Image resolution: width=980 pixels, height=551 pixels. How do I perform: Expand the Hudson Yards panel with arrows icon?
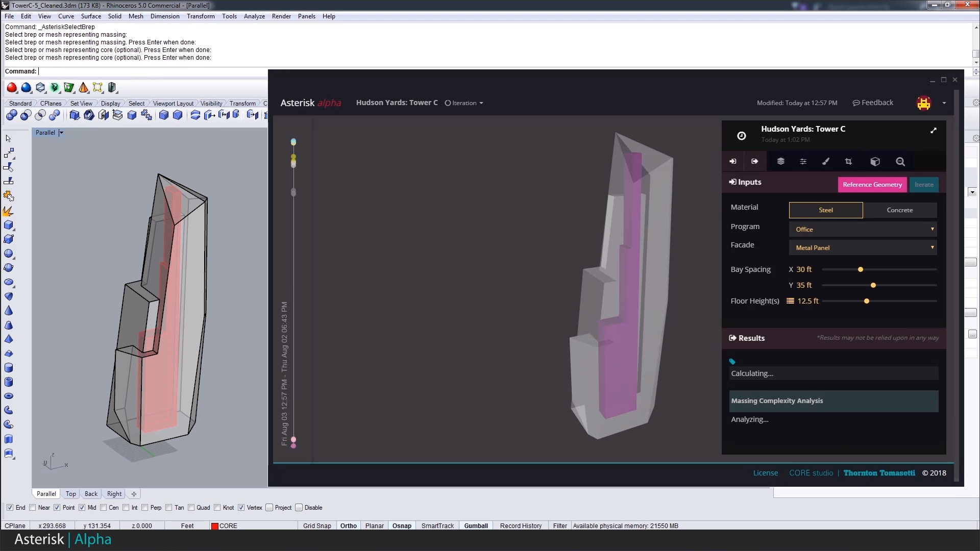click(934, 130)
